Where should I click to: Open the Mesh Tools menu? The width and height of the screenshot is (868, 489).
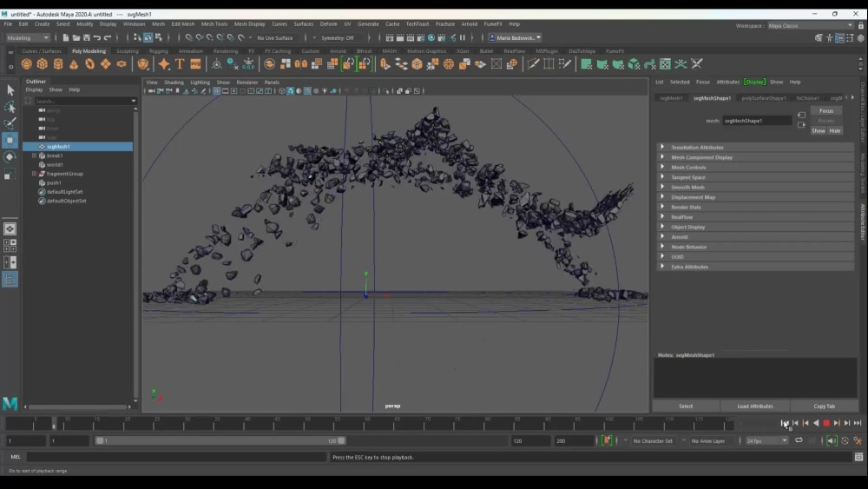pos(214,23)
